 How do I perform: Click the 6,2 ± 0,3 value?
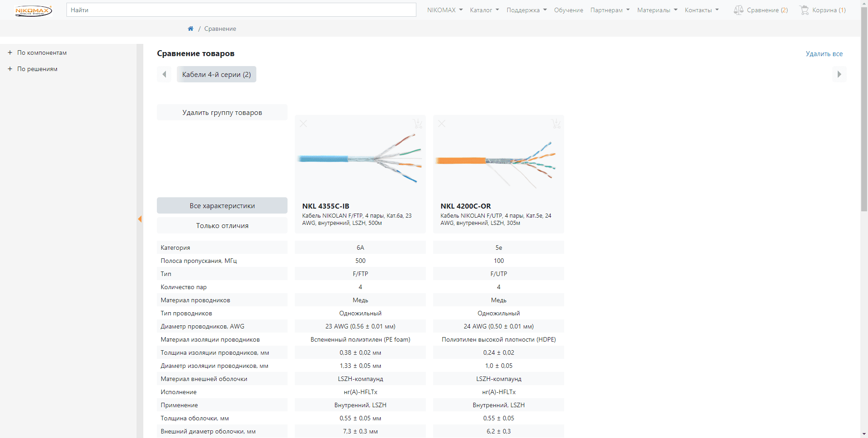pyautogui.click(x=499, y=431)
